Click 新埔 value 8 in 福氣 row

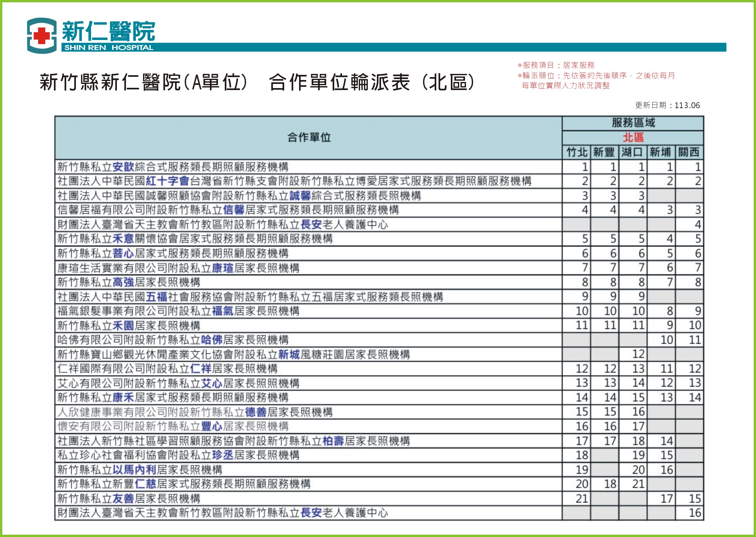click(x=670, y=311)
